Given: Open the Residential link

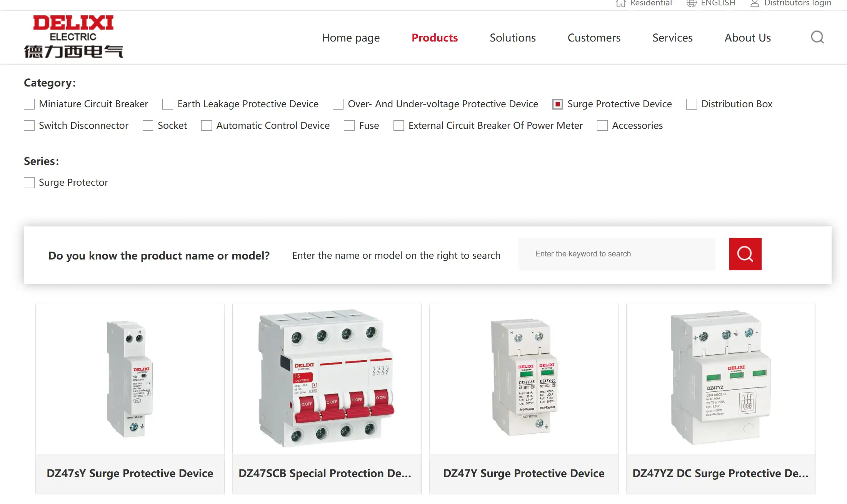Looking at the screenshot, I should coord(651,3).
